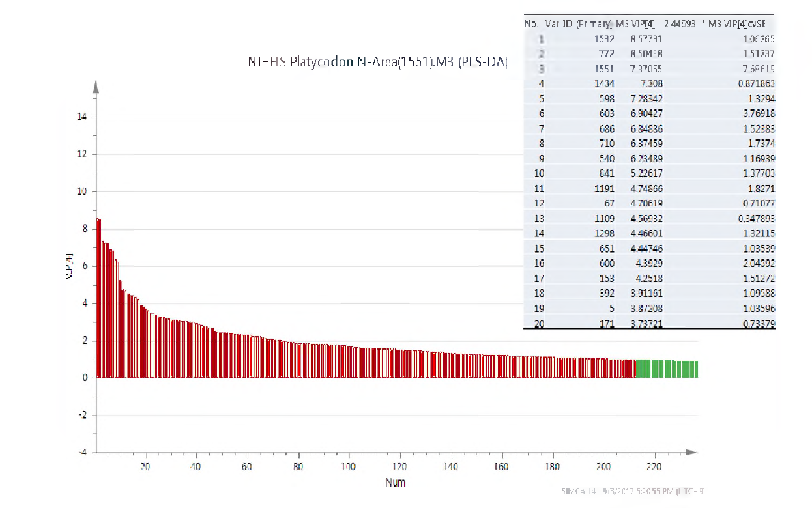The width and height of the screenshot is (812, 508).
Task: Click VIP value '6.37459'
Action: [646, 143]
